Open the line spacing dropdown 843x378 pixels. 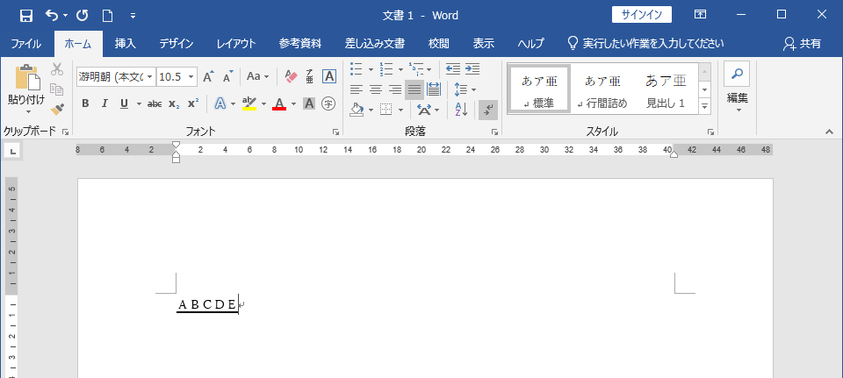point(465,89)
